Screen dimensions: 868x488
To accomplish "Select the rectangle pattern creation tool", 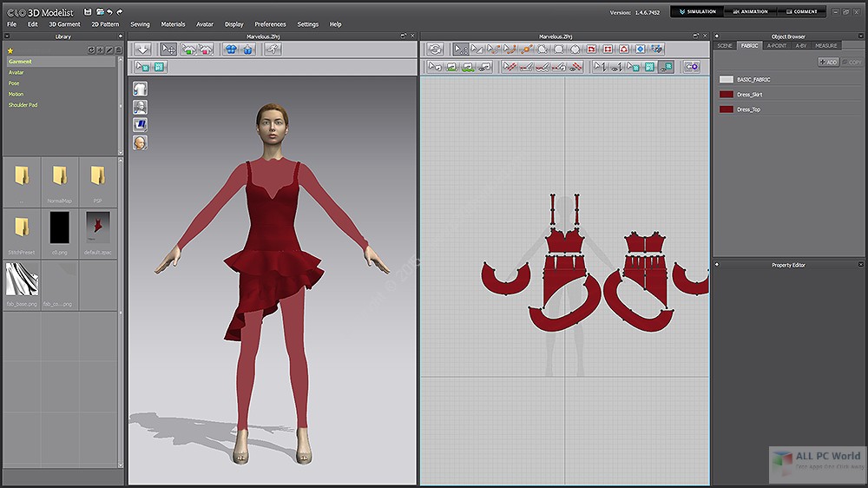I will coord(558,49).
